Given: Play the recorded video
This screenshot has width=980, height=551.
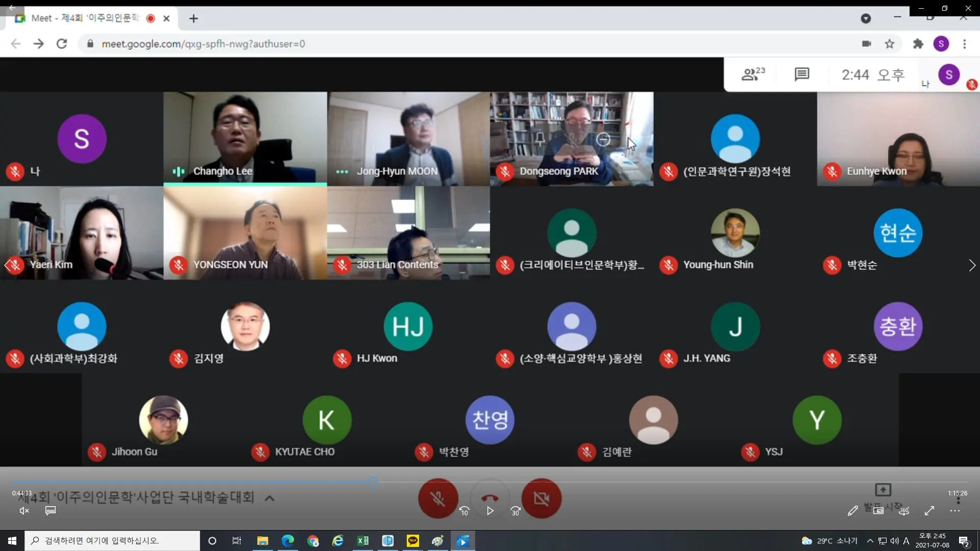Looking at the screenshot, I should (x=490, y=511).
